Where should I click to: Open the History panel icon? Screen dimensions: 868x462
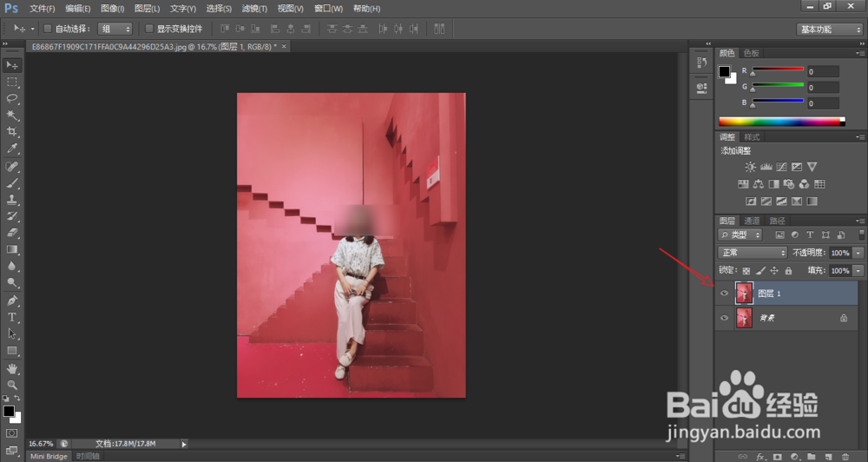701,63
